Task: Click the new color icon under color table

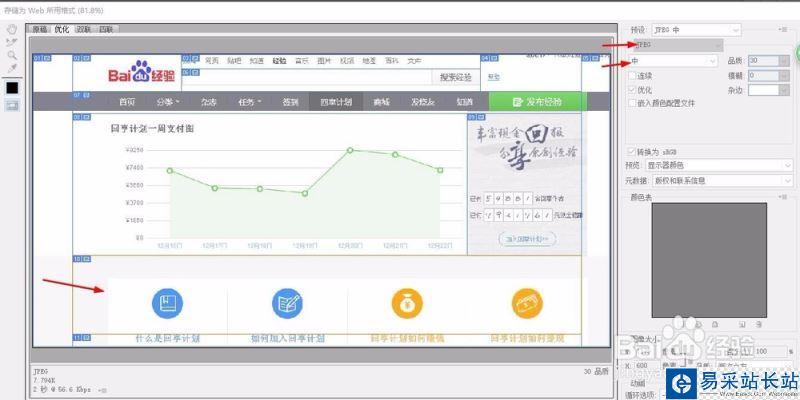Action: 742,324
